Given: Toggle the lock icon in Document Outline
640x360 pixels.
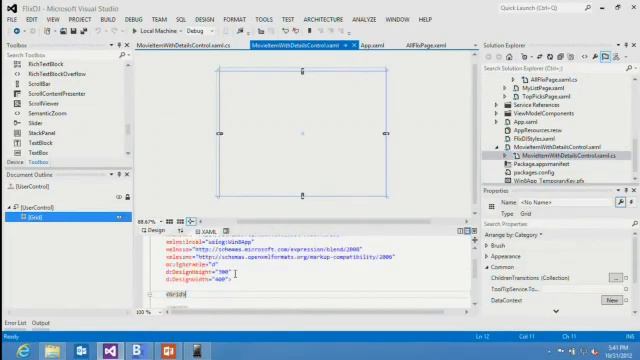Looking at the screenshot, I should pos(127,197).
